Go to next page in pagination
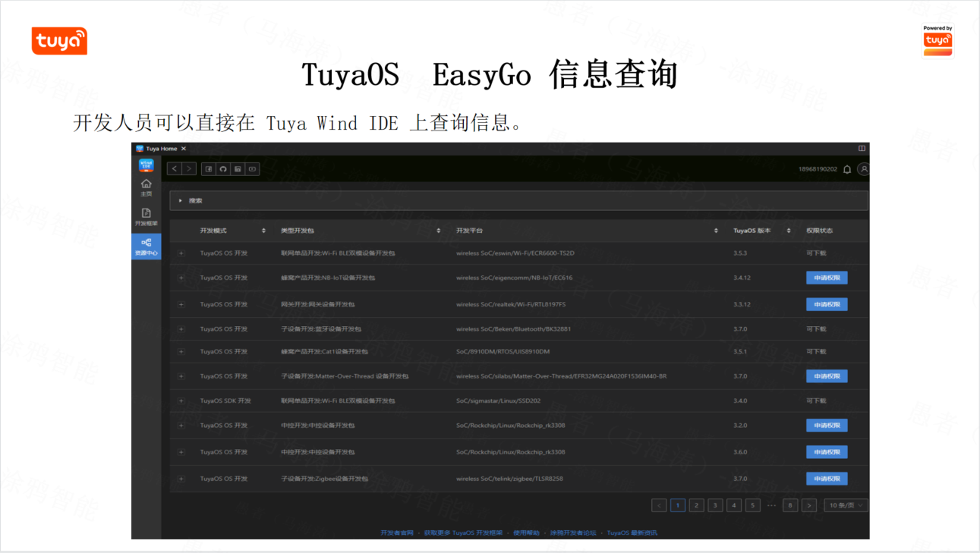 (x=809, y=505)
